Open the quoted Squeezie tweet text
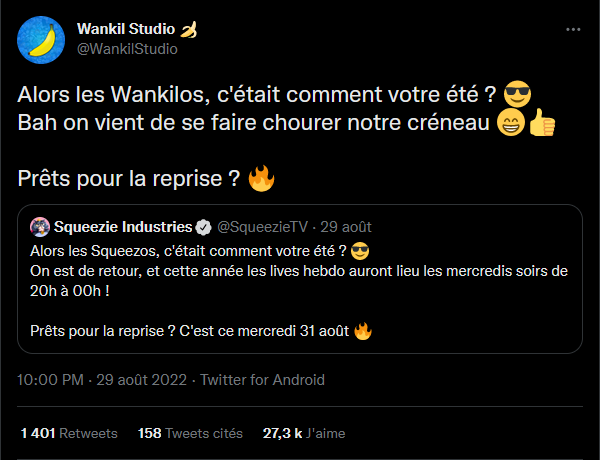 (x=299, y=291)
